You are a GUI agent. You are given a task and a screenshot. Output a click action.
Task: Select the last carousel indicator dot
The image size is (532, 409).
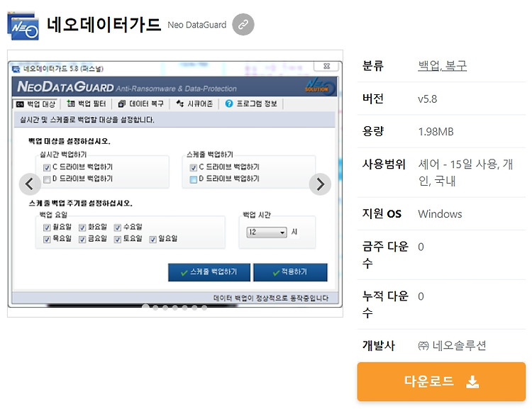[x=204, y=307]
